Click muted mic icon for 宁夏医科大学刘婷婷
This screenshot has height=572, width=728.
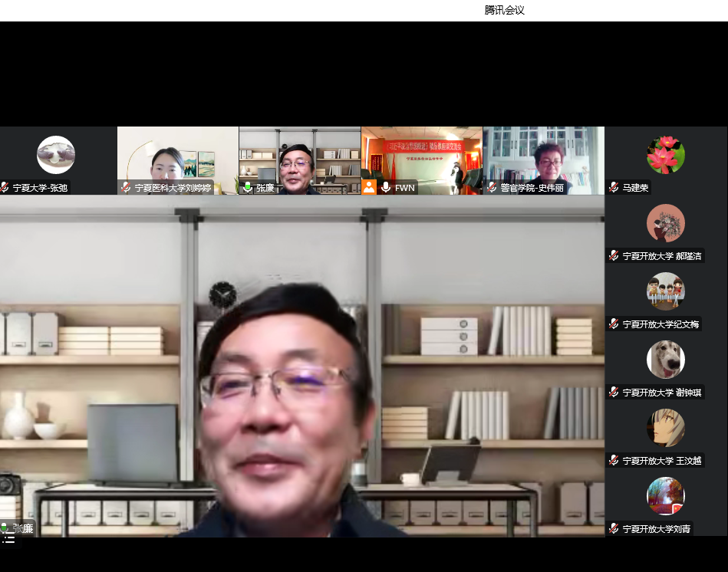(126, 187)
